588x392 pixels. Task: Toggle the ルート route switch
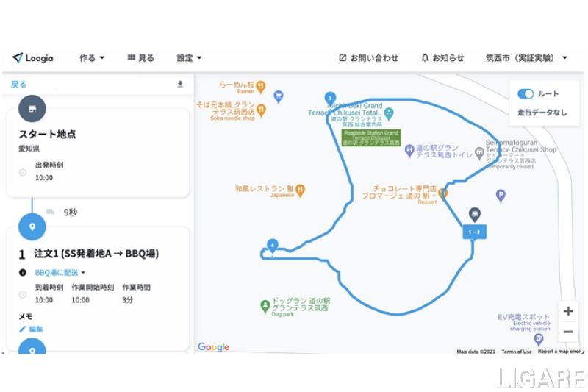click(526, 94)
